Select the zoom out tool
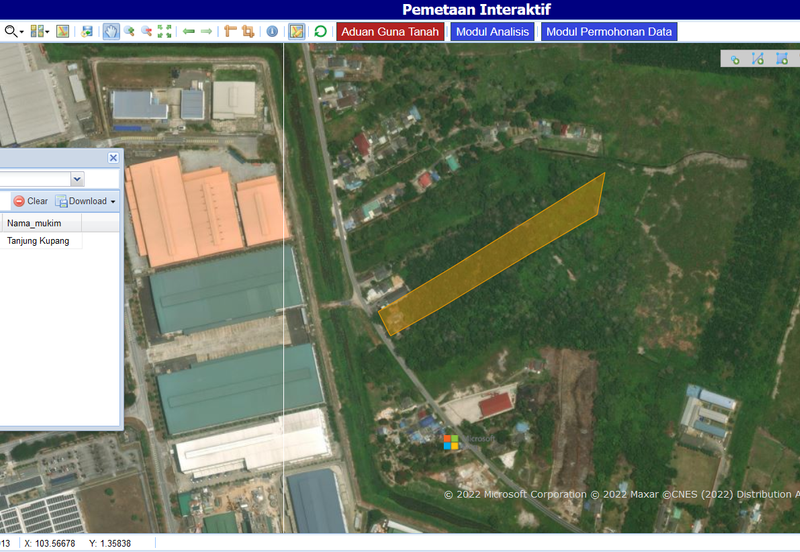800x552 pixels. coord(146,32)
